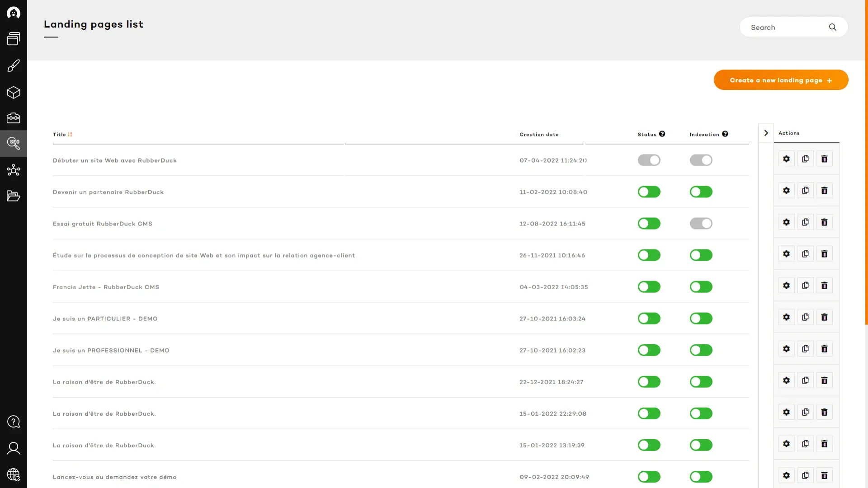Click the globe language icon in sidebar
The height and width of the screenshot is (488, 868).
[x=14, y=474]
